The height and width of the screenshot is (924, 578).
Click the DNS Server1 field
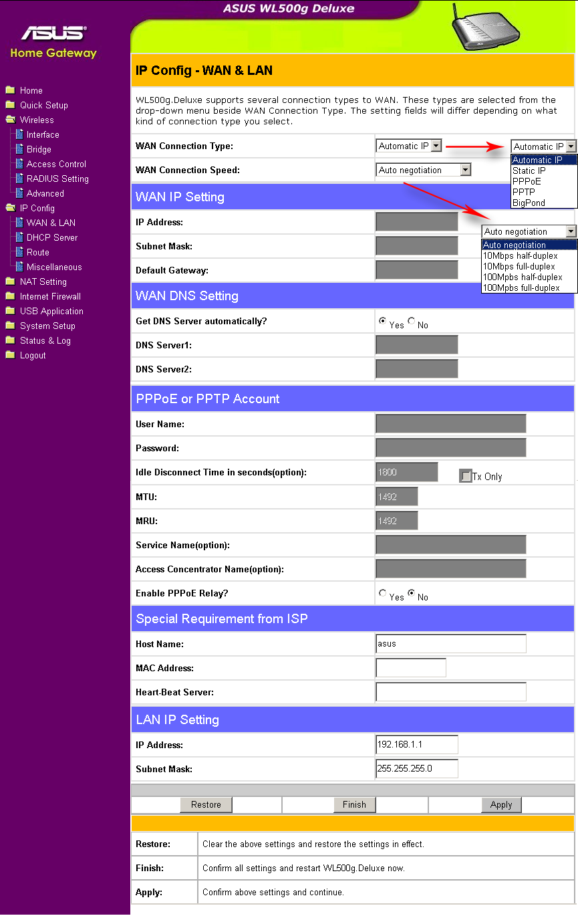pyautogui.click(x=417, y=345)
